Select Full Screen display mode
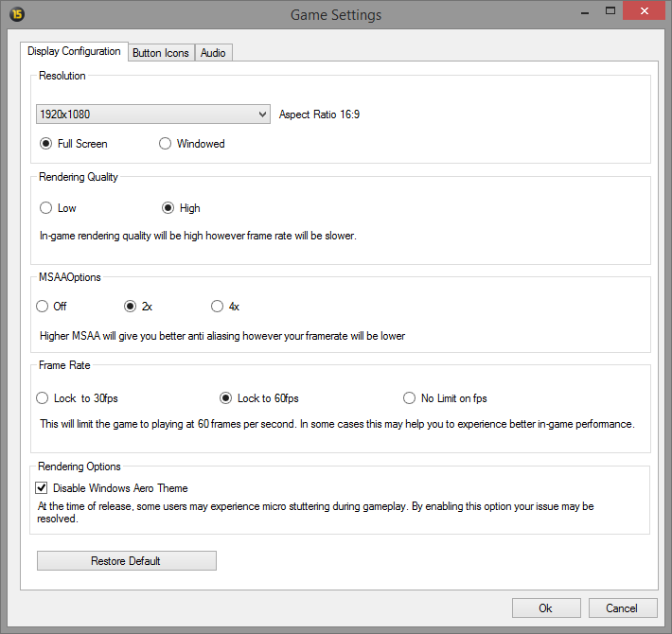This screenshot has height=634, width=672. click(x=46, y=144)
